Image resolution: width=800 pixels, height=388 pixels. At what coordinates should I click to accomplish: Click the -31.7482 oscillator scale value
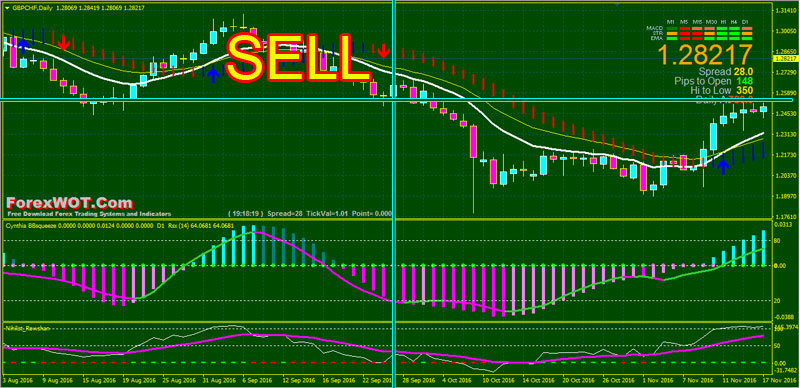click(x=786, y=370)
